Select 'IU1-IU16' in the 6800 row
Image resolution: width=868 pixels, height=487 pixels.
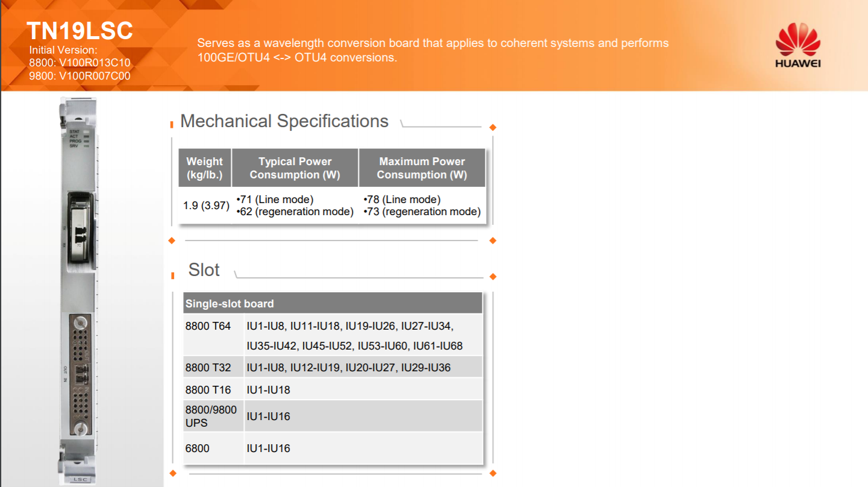click(269, 448)
